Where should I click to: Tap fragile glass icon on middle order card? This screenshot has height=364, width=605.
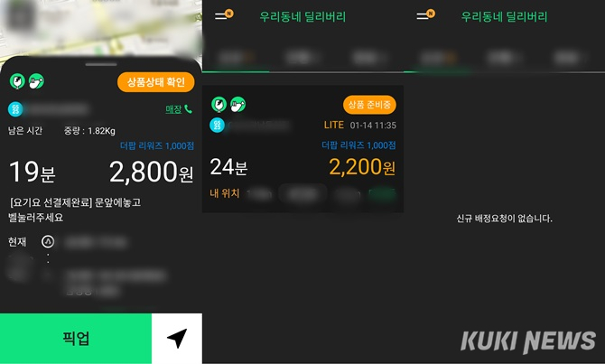(219, 105)
